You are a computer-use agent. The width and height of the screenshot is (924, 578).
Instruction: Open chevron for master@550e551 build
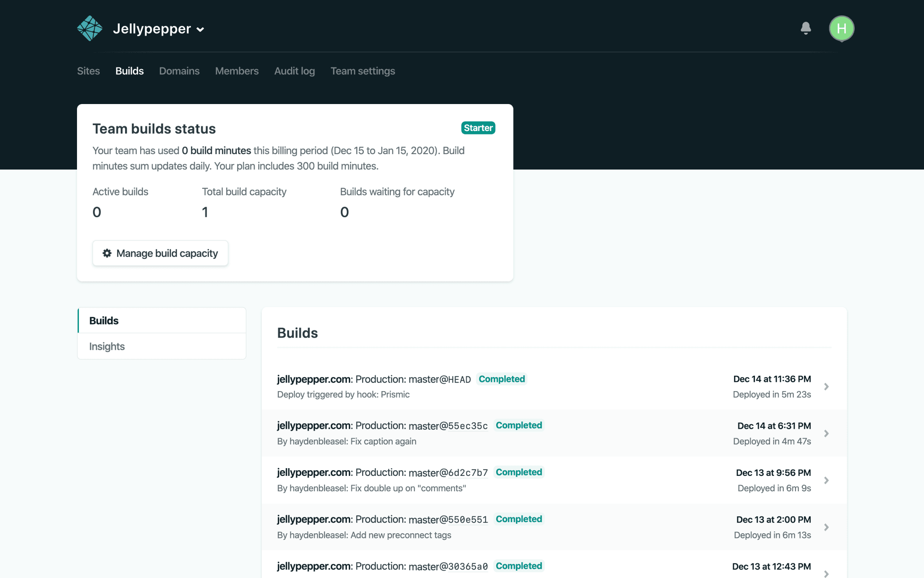(x=826, y=527)
